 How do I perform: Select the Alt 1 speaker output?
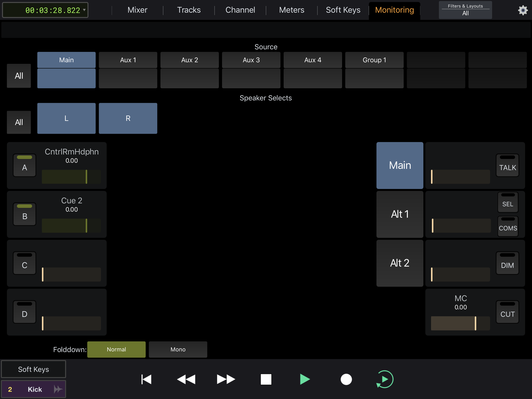[400, 214]
